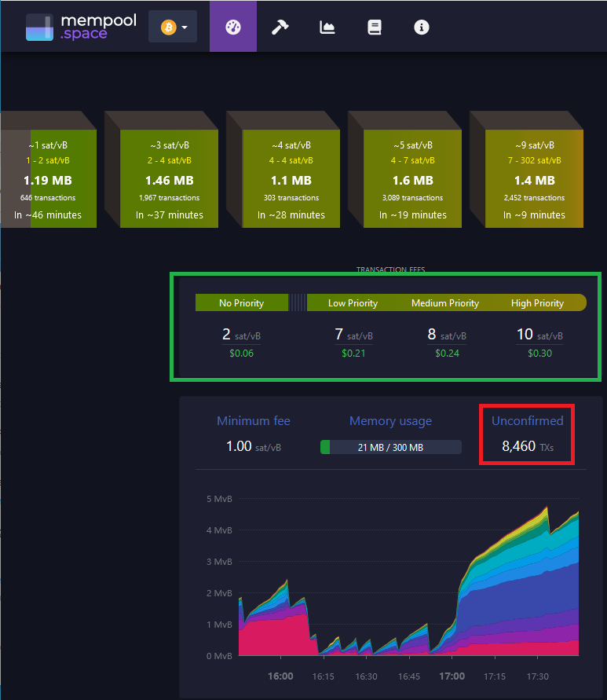Click the mempool.space logo
This screenshot has width=607, height=700.
(81, 27)
